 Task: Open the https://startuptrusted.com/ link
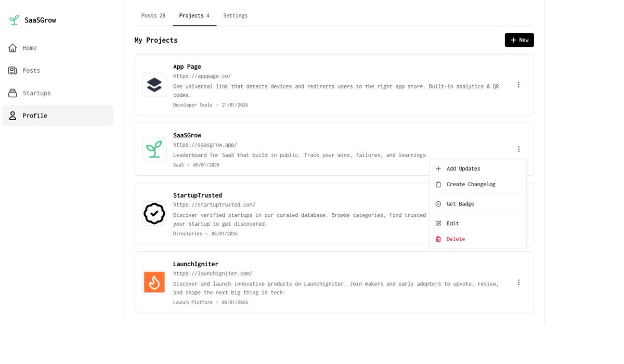pos(214,205)
